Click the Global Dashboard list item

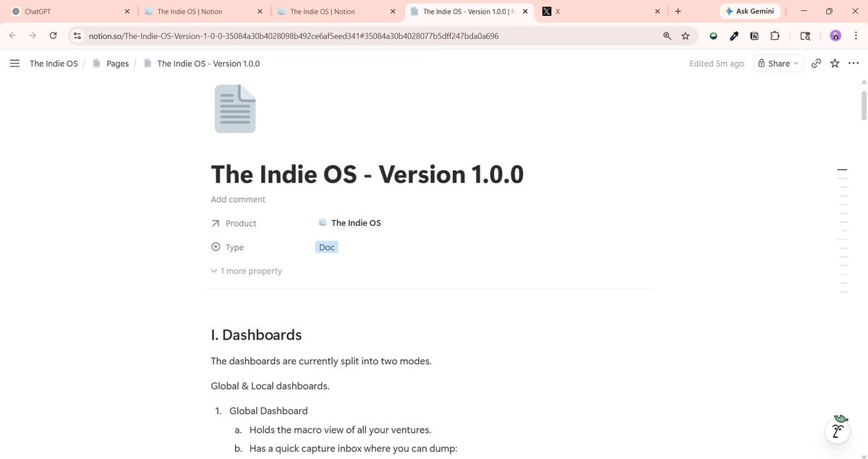click(x=268, y=410)
